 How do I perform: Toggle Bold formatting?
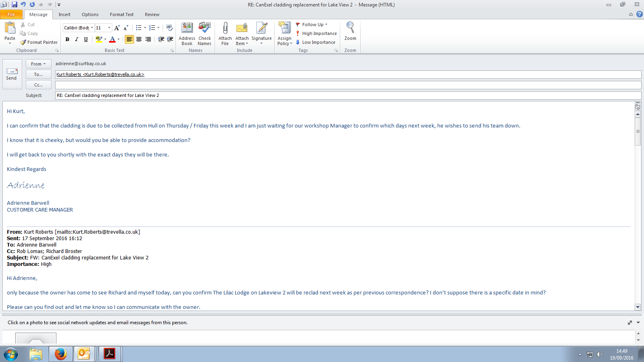point(67,39)
